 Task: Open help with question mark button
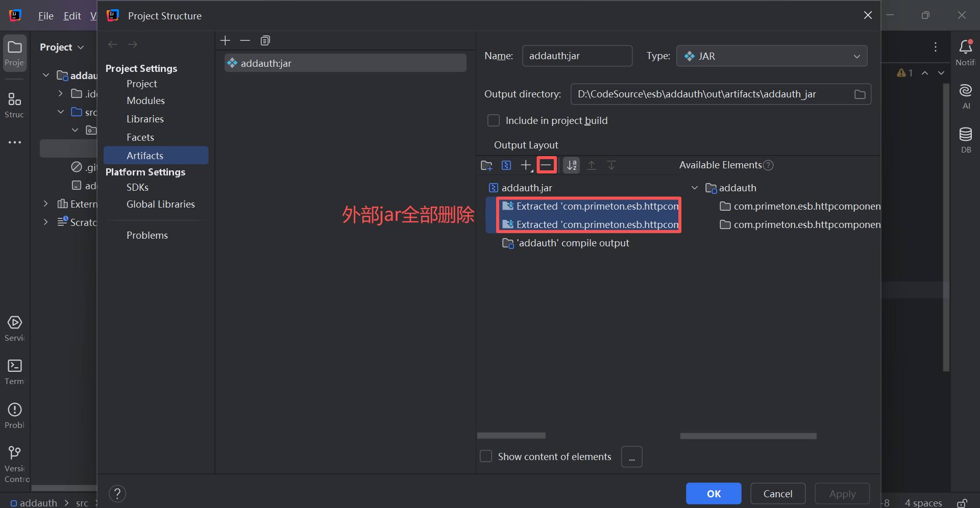pyautogui.click(x=117, y=493)
